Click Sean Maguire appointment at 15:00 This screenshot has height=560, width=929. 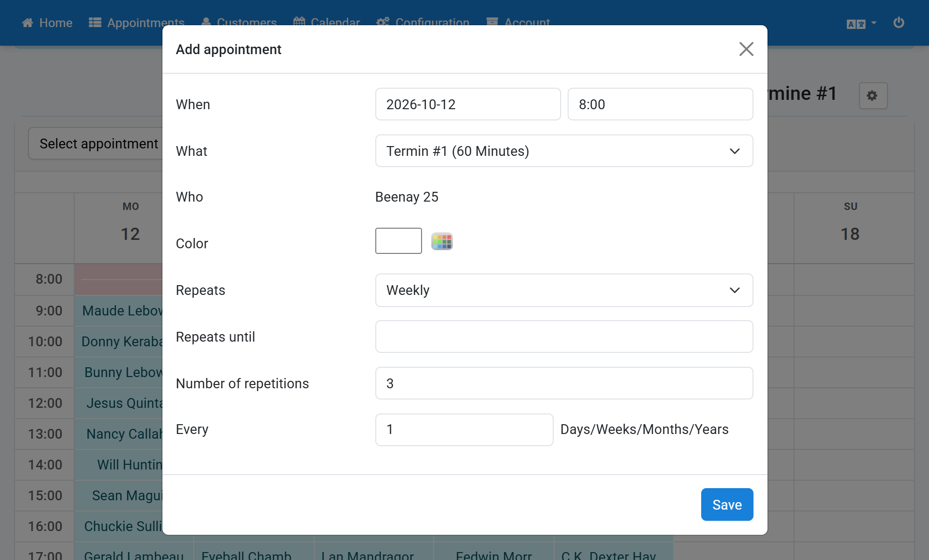pos(119,495)
